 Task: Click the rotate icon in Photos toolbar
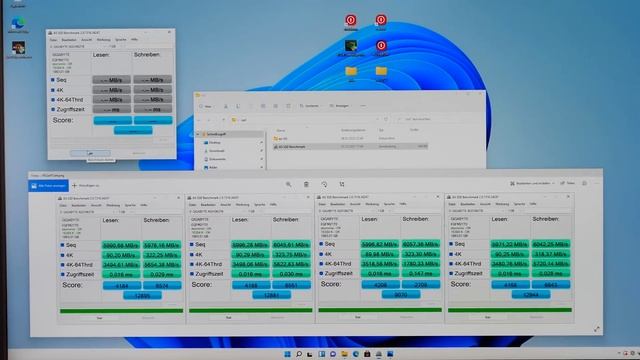click(x=324, y=184)
